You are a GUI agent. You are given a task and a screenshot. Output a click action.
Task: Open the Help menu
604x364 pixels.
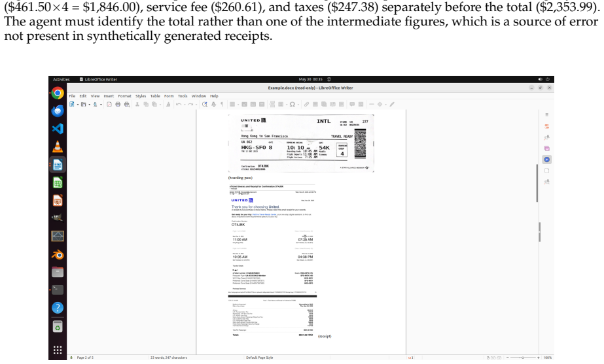(214, 96)
